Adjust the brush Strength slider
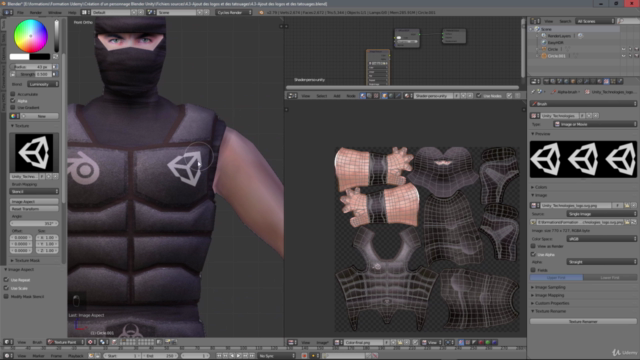Viewport: 640px width, 360px height. (34, 74)
